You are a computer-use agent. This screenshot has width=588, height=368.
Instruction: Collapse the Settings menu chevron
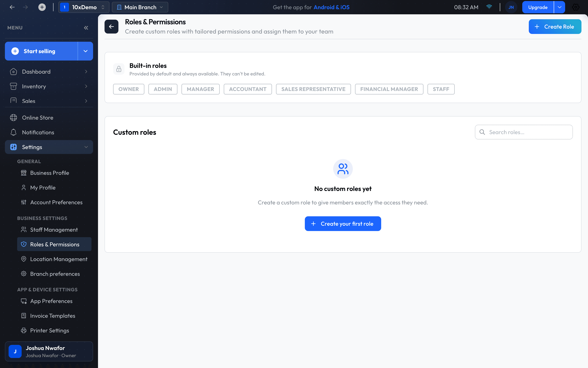click(86, 147)
